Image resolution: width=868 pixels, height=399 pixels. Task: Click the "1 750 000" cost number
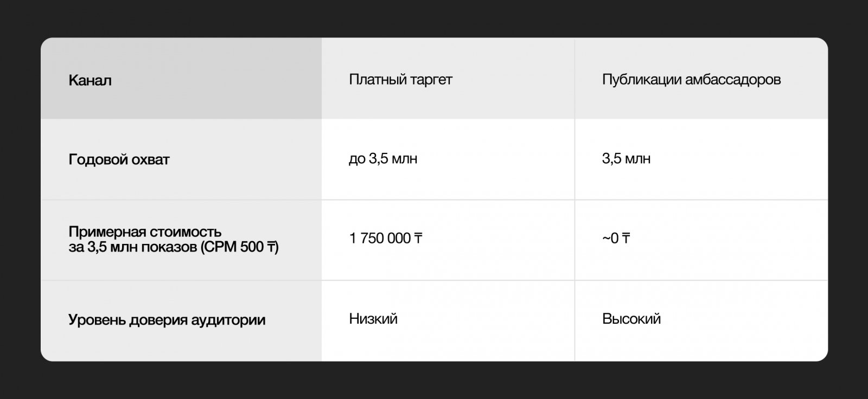pos(380,239)
